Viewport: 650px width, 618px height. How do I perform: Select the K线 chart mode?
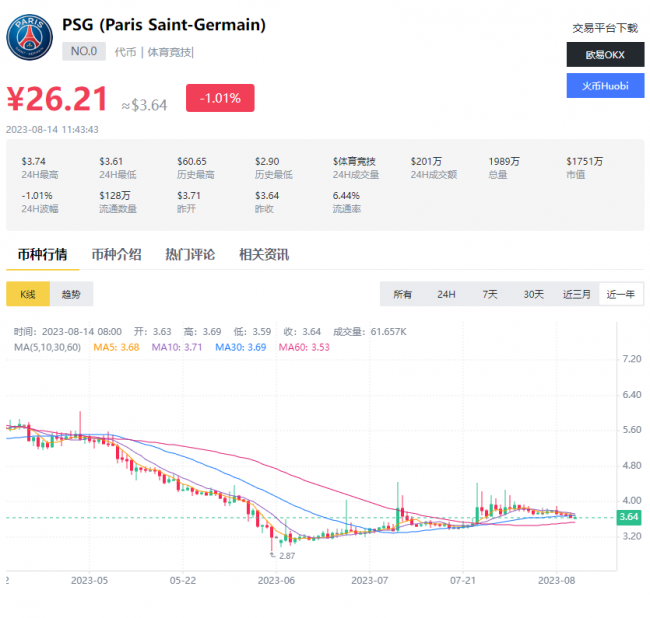click(x=28, y=294)
